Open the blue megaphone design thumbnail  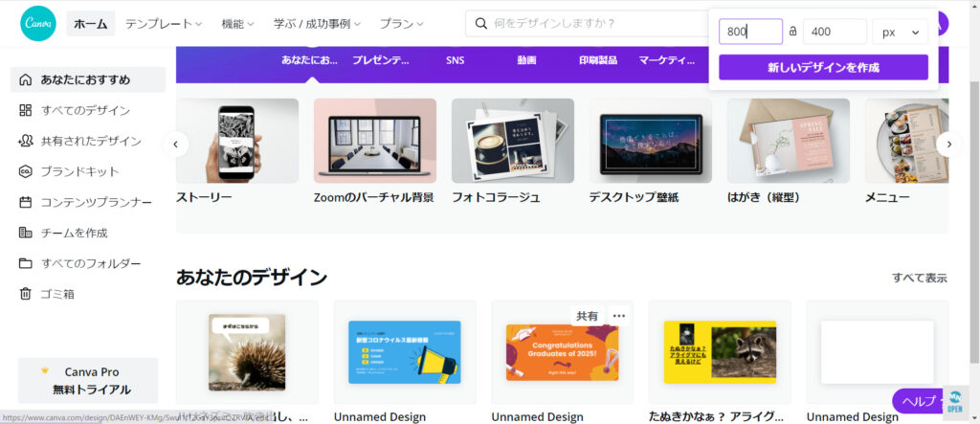coord(405,352)
